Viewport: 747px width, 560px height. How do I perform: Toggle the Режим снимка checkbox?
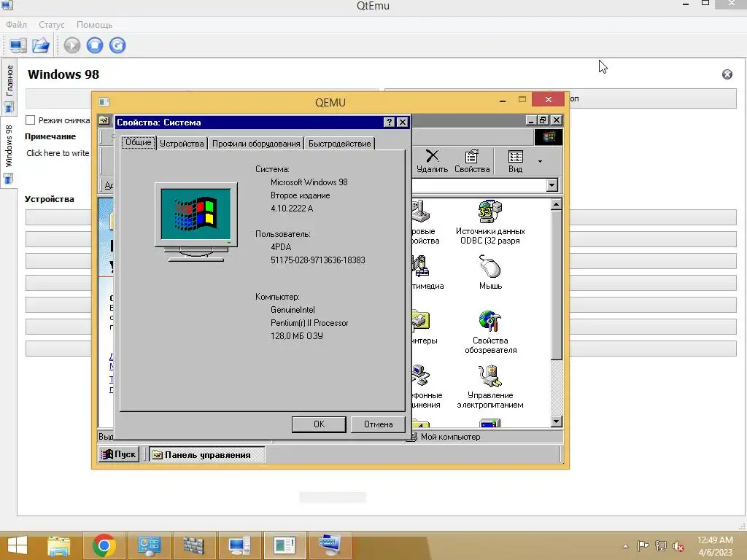click(31, 120)
